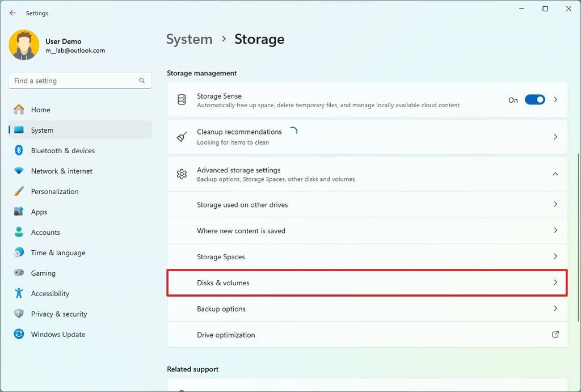581x392 pixels.
Task: Click the Personalization paintbrush icon
Action: [x=19, y=191]
